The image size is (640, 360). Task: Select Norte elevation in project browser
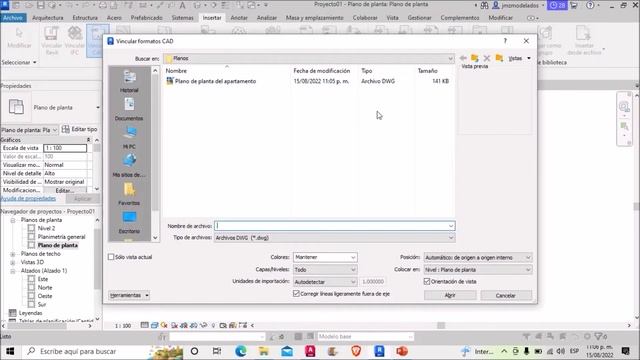[x=44, y=288]
